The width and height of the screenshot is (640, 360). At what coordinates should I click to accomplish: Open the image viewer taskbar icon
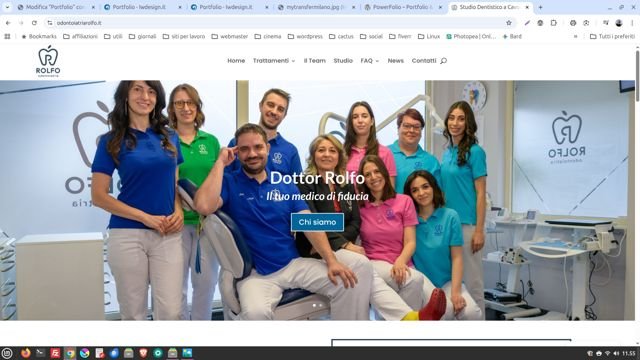click(x=187, y=353)
